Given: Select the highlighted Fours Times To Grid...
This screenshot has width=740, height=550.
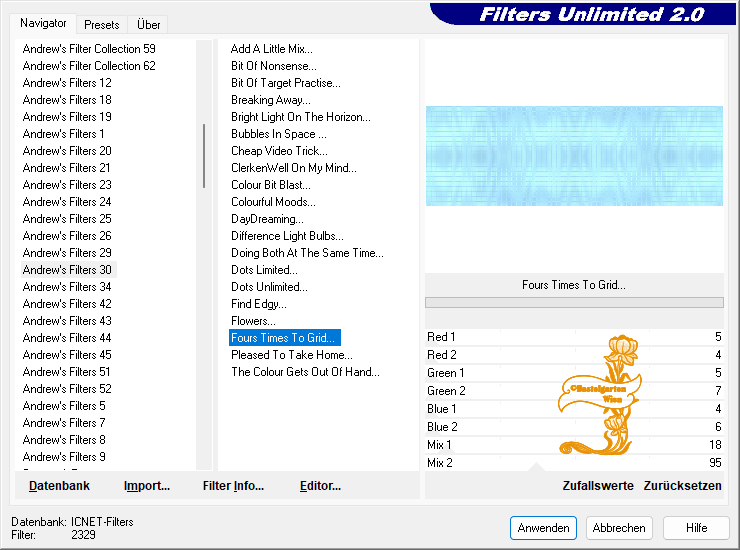Looking at the screenshot, I should [x=285, y=338].
